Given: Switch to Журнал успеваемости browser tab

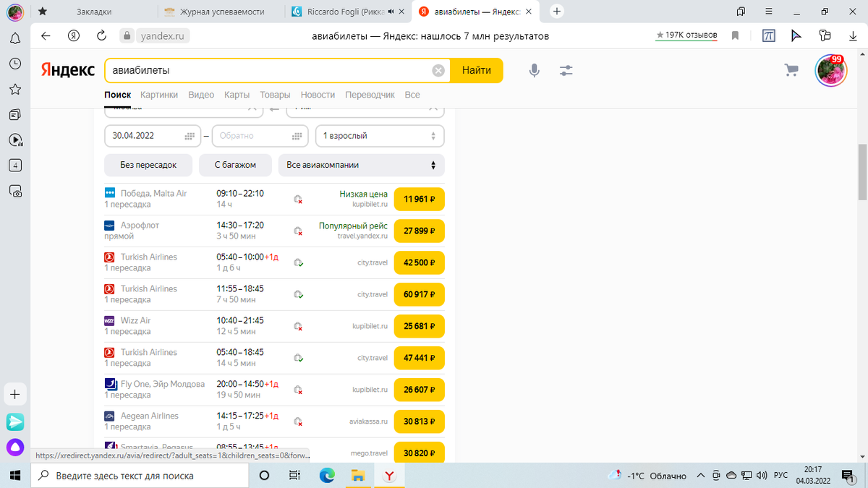Looking at the screenshot, I should coord(221,12).
